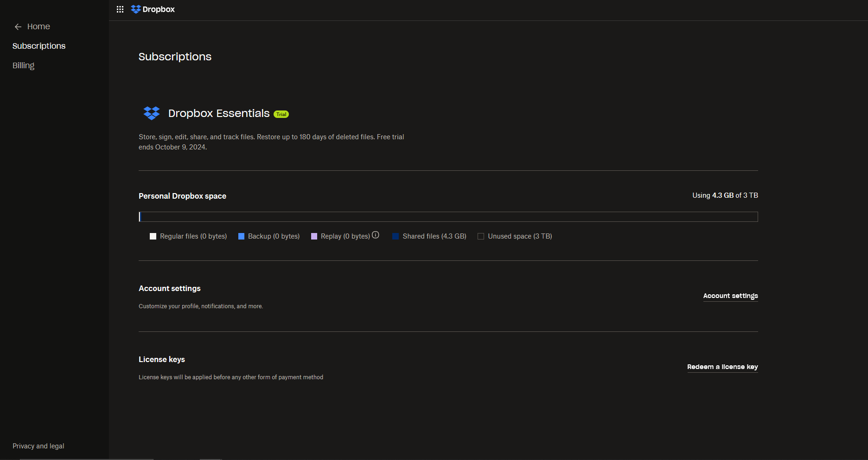Click the dark blue Shared files swatch
The height and width of the screenshot is (460, 868).
click(396, 236)
